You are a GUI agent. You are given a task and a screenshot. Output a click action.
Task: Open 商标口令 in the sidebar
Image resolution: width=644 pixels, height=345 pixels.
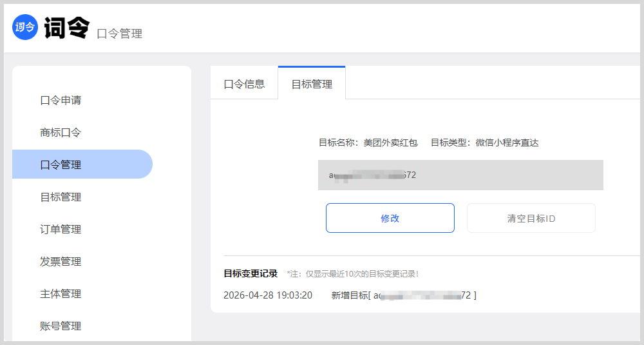point(61,132)
